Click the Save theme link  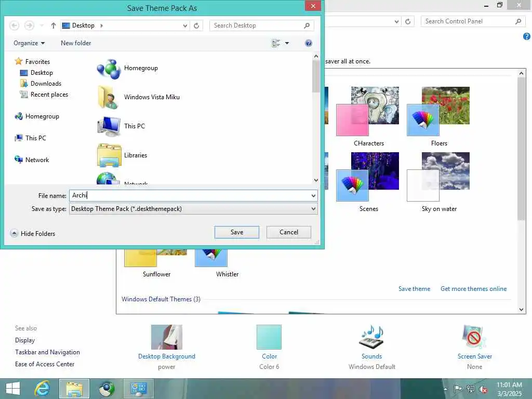(414, 289)
